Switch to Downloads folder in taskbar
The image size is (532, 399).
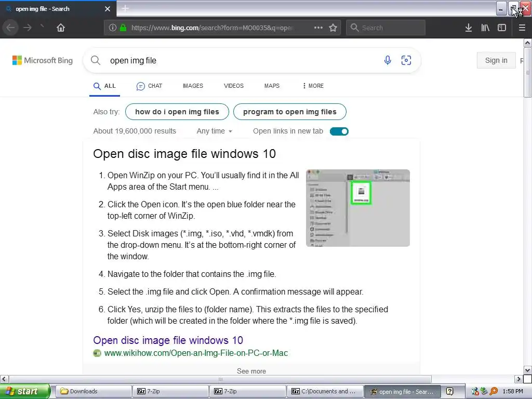click(94, 391)
